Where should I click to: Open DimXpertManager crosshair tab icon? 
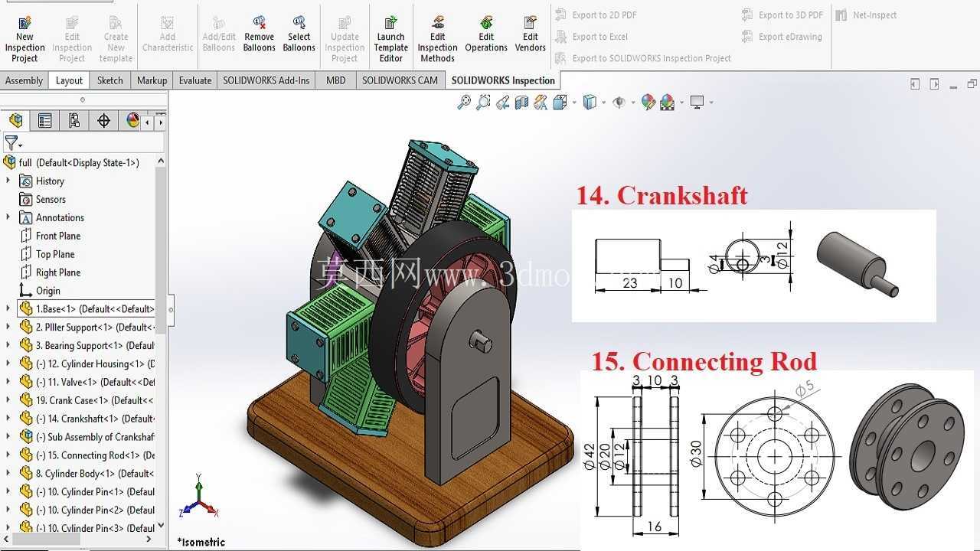pyautogui.click(x=103, y=120)
